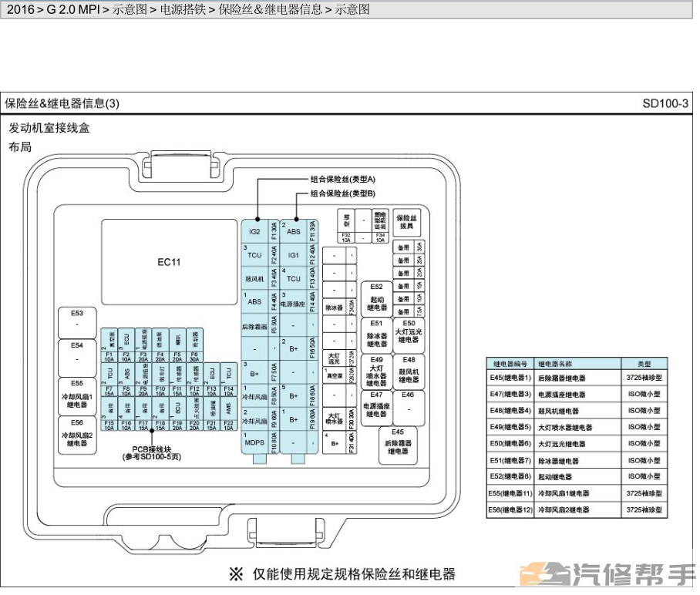Open the G 2.0 MPI breadcrumb
The width and height of the screenshot is (700, 595).
coord(73,9)
